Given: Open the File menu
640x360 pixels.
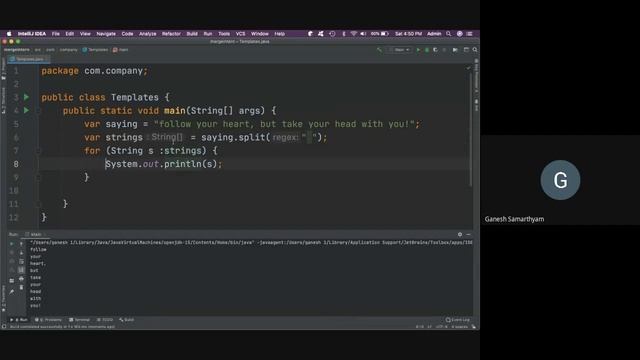Looking at the screenshot, I should point(56,34).
